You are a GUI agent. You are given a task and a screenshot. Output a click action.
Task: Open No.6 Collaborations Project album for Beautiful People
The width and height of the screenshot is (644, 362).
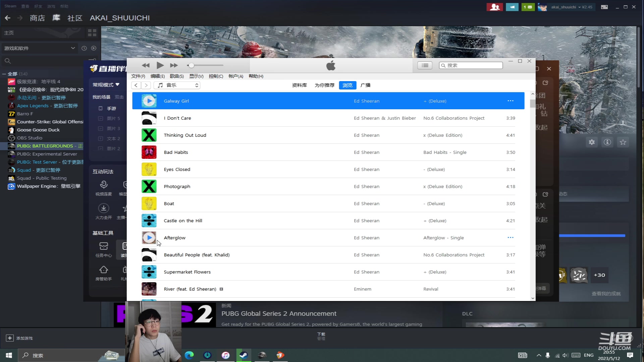453,255
